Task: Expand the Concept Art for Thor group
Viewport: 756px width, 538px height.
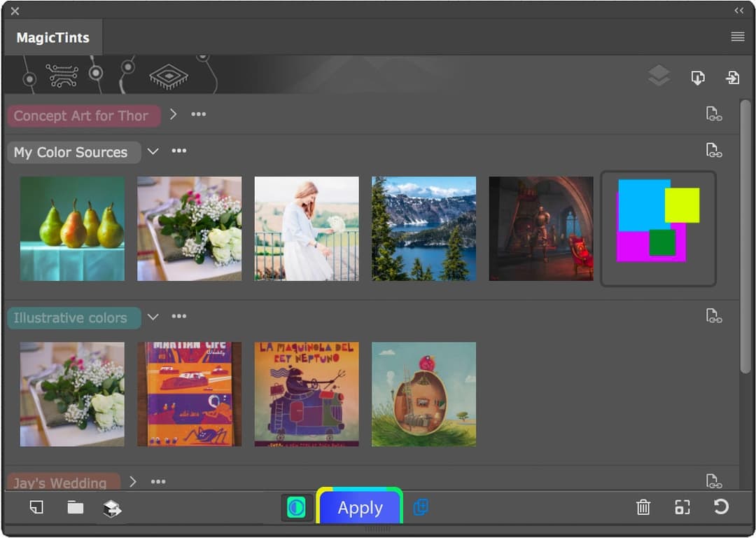Action: [x=173, y=114]
